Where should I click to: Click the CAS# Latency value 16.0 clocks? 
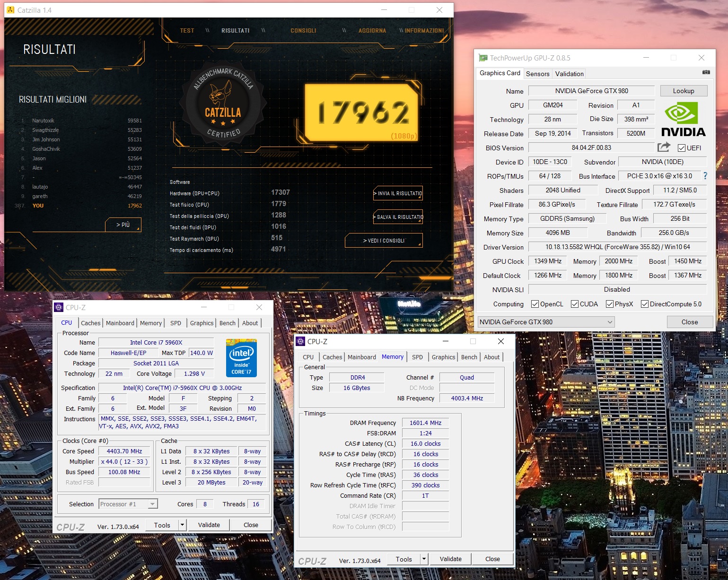pos(425,443)
